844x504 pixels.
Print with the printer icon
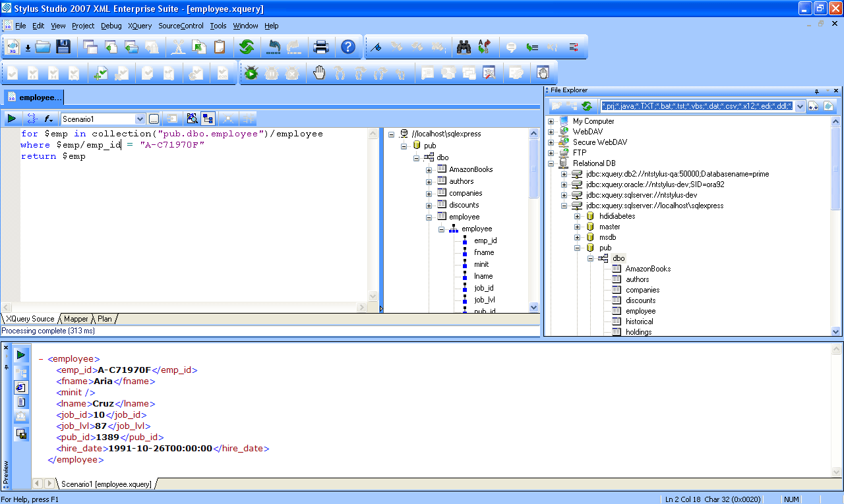pyautogui.click(x=321, y=47)
